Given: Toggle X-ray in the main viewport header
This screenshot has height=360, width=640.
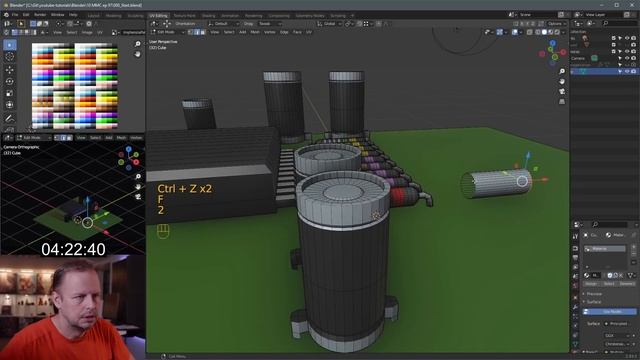Looking at the screenshot, I should (530, 32).
